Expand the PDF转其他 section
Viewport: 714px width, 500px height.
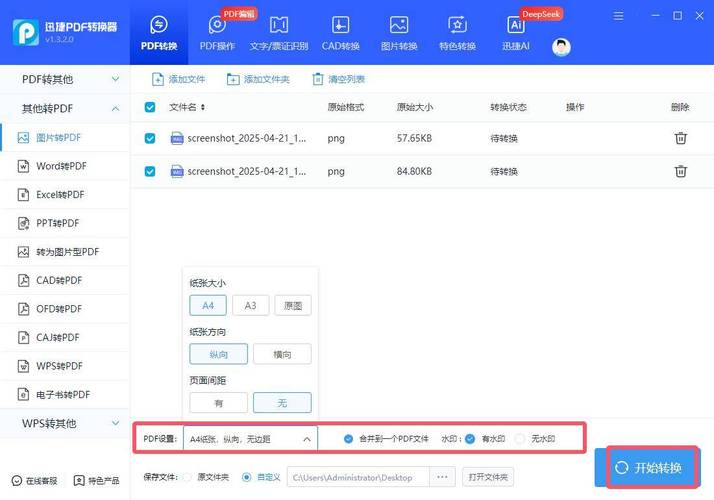pos(65,79)
